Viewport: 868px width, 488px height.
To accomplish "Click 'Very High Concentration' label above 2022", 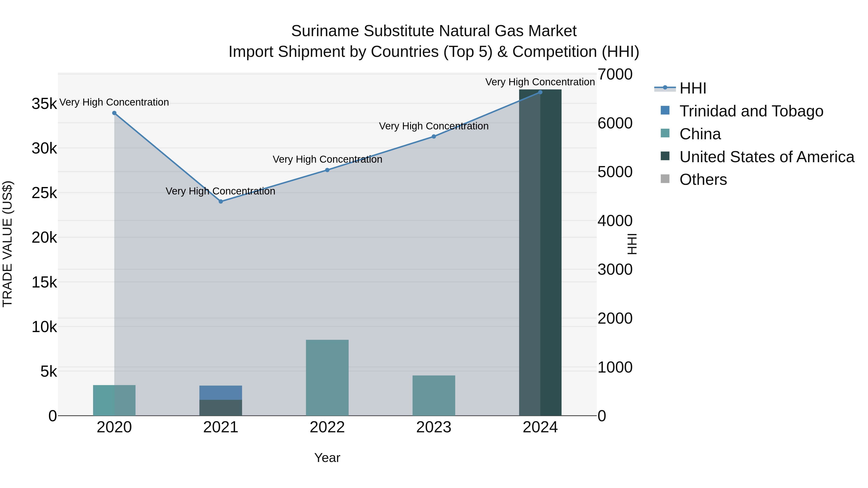I will click(x=327, y=159).
